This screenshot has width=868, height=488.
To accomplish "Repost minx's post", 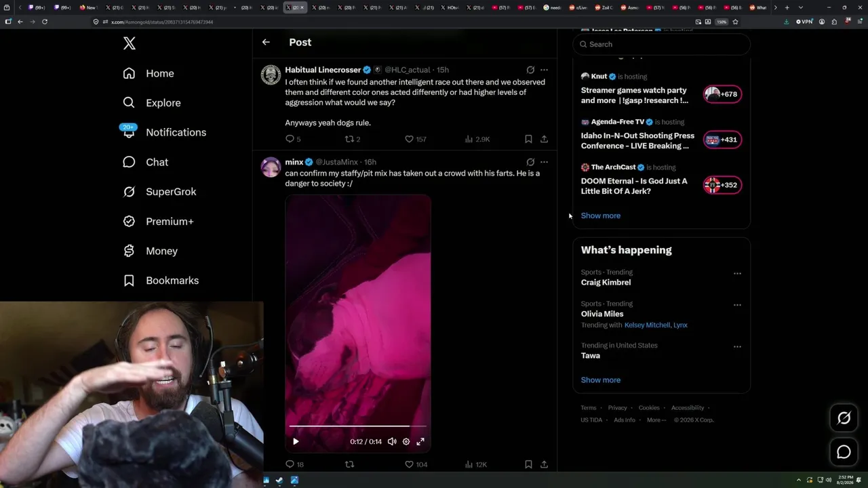I will coord(350,464).
